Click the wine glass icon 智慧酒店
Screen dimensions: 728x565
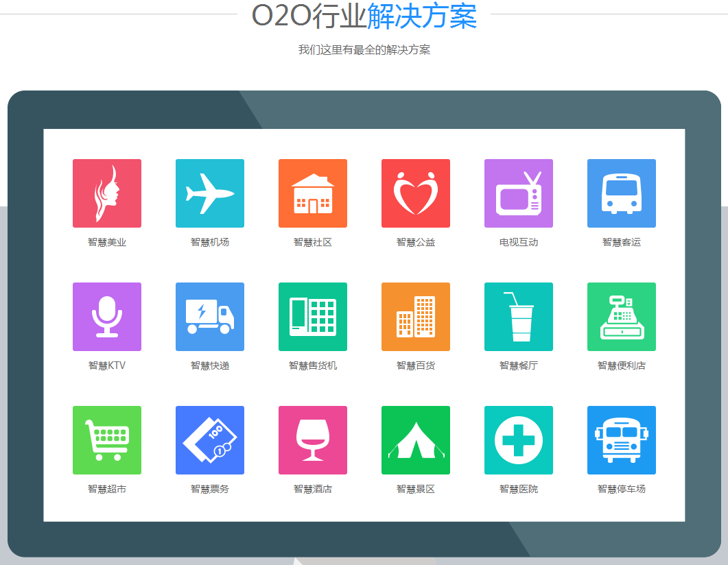(313, 440)
